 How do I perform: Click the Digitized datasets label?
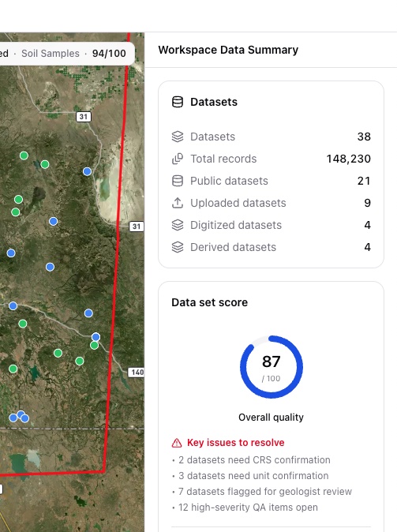236,225
